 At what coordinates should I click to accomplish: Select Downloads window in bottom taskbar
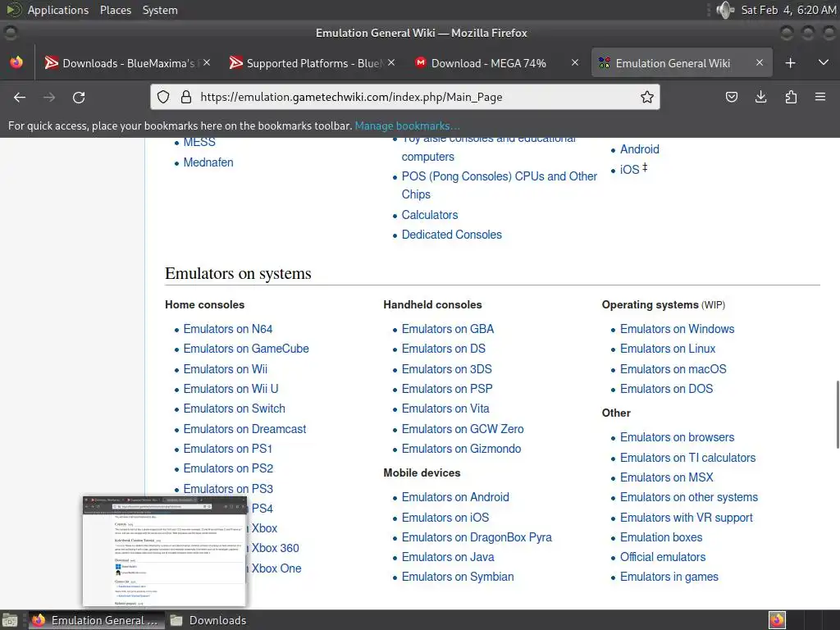click(209, 620)
